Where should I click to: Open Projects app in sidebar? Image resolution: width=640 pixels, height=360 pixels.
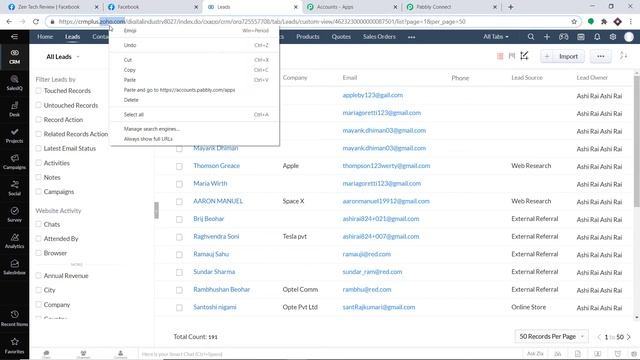[14, 136]
